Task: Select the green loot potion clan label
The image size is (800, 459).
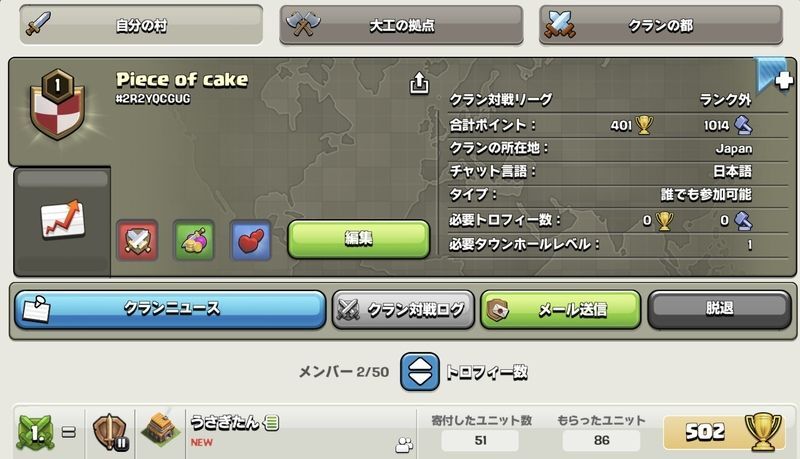Action: point(193,240)
